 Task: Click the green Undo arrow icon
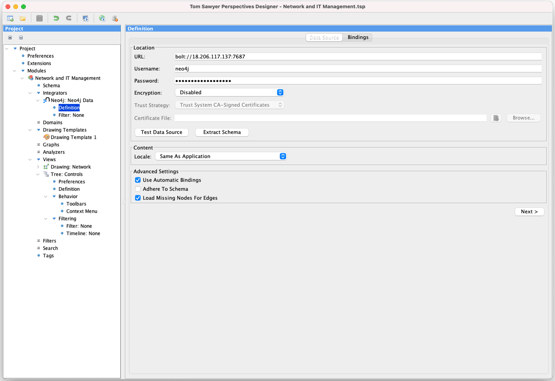point(56,18)
